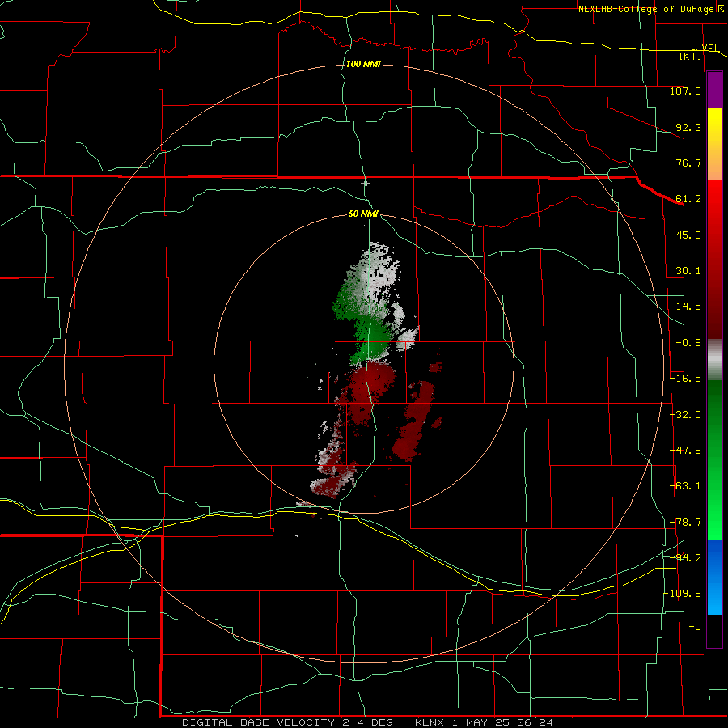728x728 pixels.
Task: Select the -109.8 scale value
Action: pos(683,594)
